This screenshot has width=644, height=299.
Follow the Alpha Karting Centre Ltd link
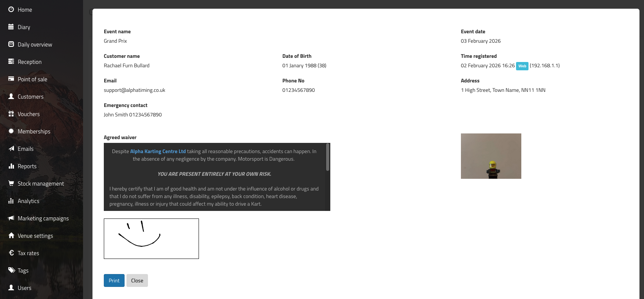(158, 151)
